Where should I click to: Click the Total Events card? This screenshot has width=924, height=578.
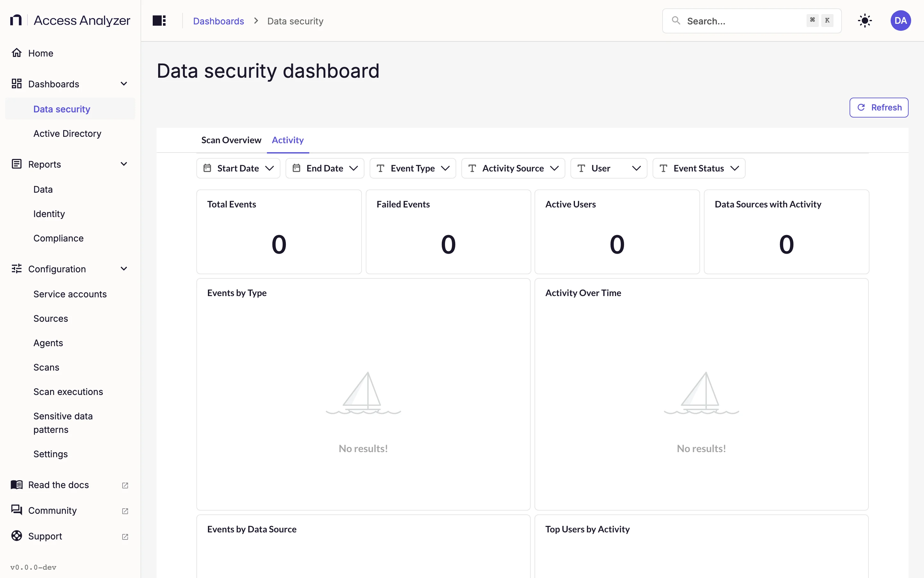tap(279, 232)
